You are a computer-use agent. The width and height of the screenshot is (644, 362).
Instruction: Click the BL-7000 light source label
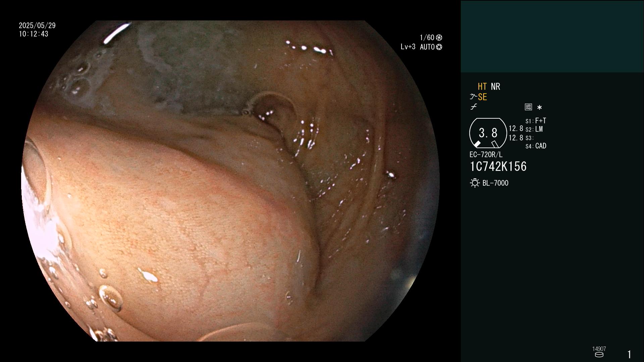point(495,183)
